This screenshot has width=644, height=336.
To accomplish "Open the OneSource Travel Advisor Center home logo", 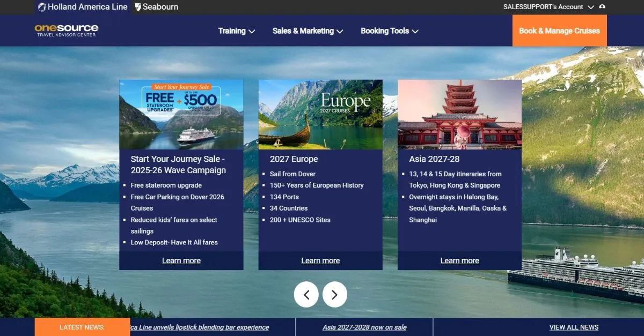I will tap(65, 31).
